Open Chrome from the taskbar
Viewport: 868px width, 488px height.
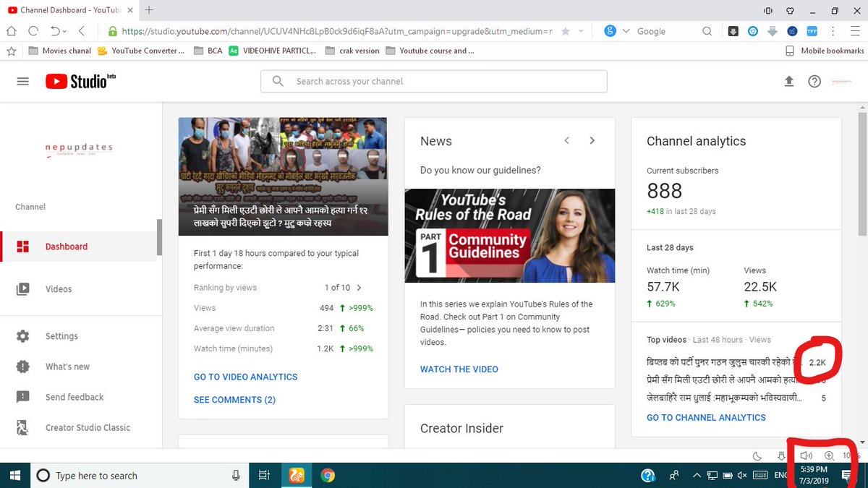click(x=328, y=475)
